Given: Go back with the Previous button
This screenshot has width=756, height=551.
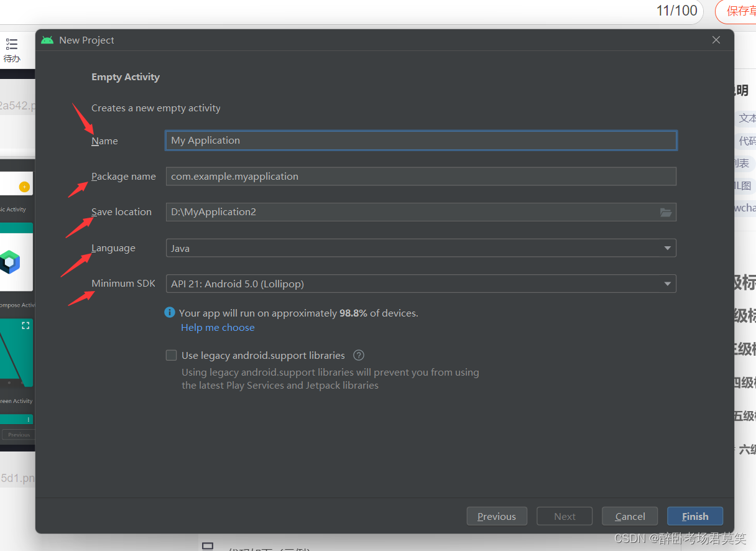Looking at the screenshot, I should pos(497,516).
